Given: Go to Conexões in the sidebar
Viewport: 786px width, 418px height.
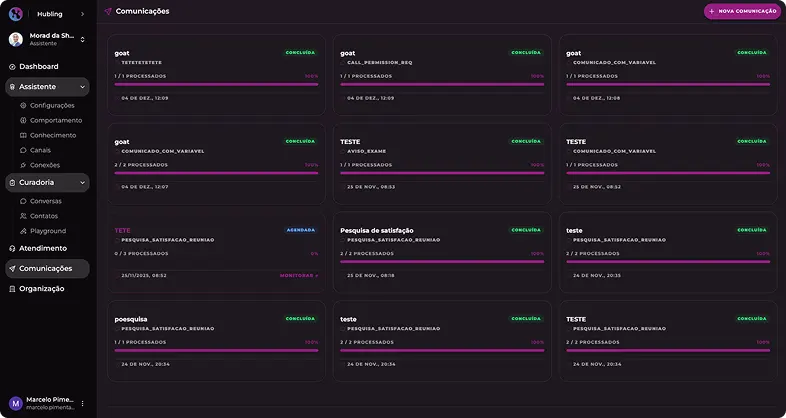Looking at the screenshot, I should (x=44, y=165).
